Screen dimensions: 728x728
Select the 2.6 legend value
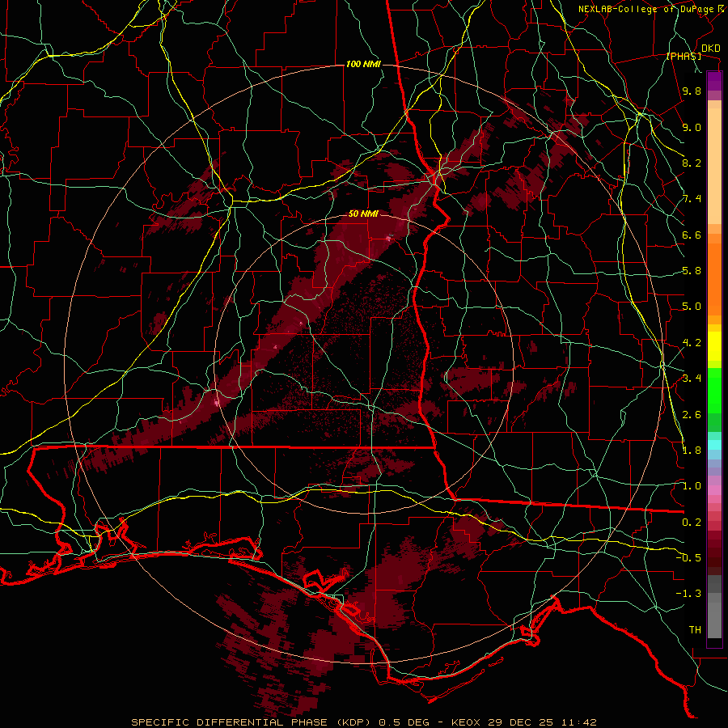(692, 414)
